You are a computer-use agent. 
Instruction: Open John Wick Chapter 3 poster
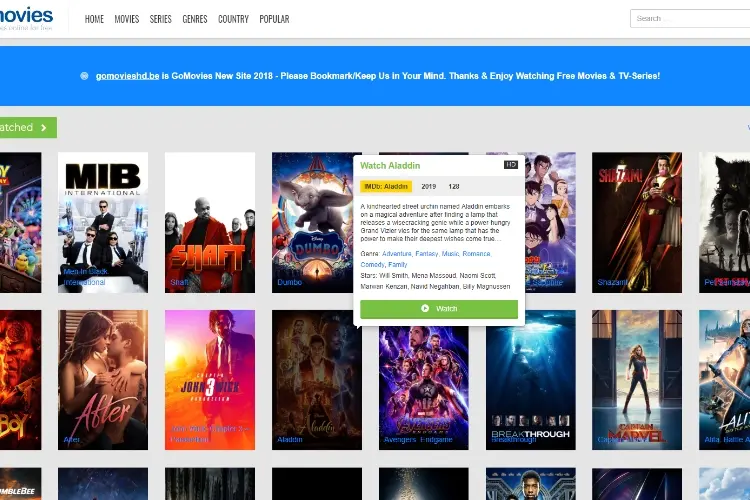tap(210, 380)
